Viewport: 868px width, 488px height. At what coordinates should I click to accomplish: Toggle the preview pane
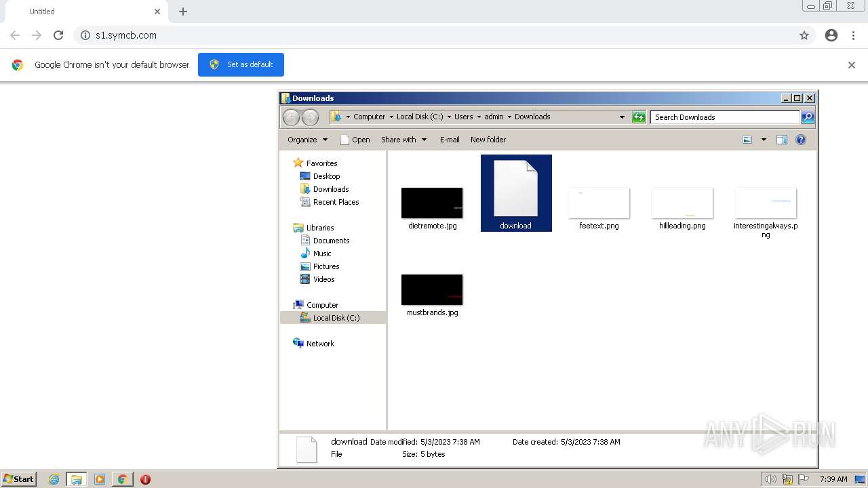[782, 140]
